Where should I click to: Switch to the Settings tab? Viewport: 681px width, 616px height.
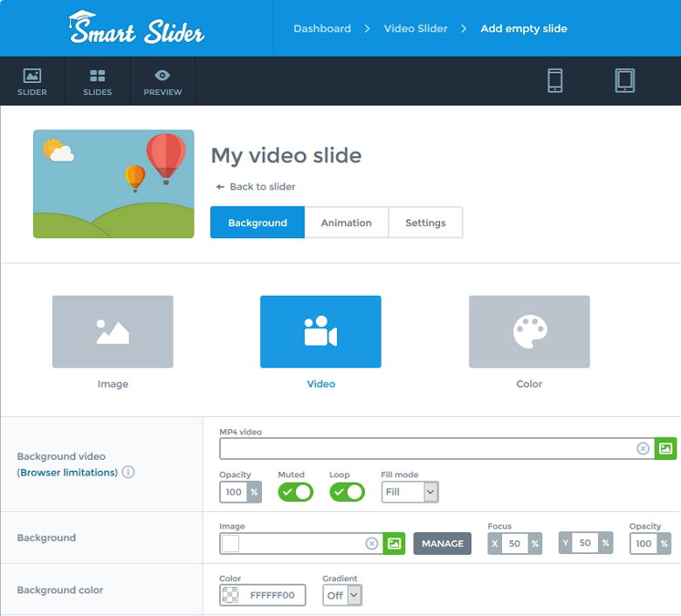pos(426,222)
